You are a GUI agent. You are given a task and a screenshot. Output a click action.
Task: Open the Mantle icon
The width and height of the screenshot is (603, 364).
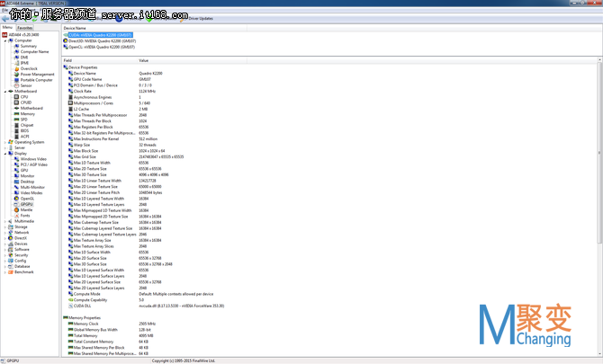(16, 210)
